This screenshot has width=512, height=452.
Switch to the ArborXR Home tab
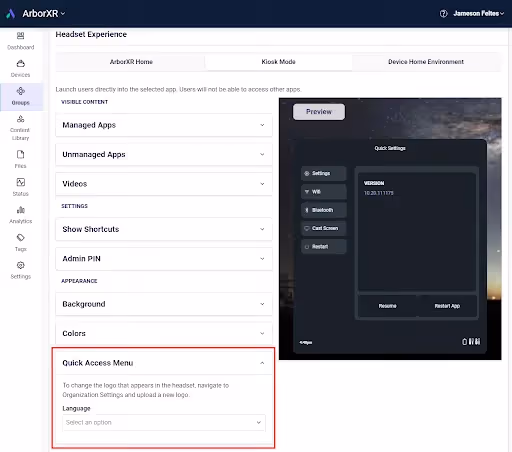131,62
